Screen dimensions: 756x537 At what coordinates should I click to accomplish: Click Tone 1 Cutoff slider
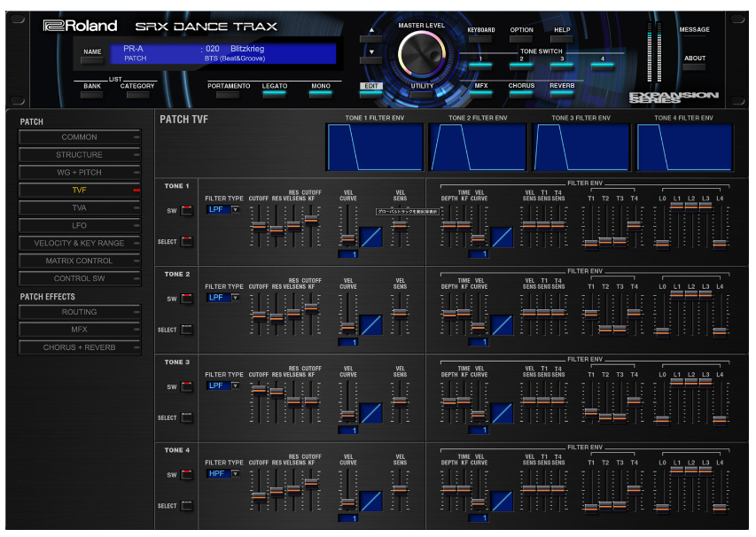(259, 226)
